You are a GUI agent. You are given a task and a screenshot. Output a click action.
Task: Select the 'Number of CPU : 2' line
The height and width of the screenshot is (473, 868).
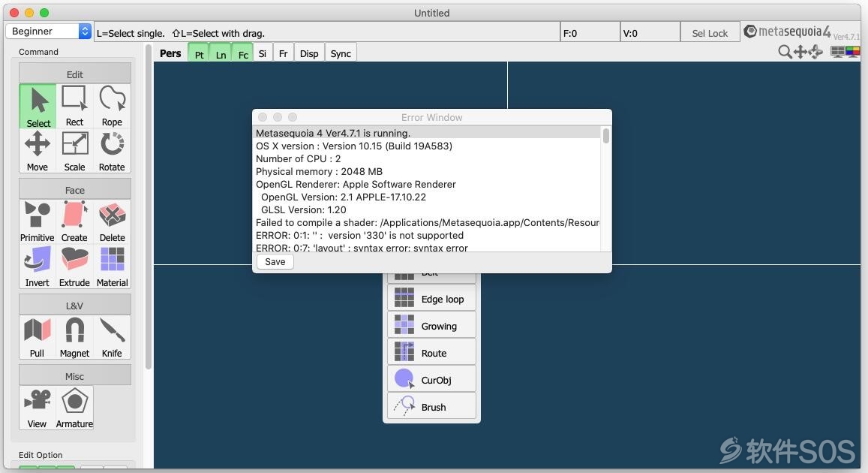[x=428, y=158]
